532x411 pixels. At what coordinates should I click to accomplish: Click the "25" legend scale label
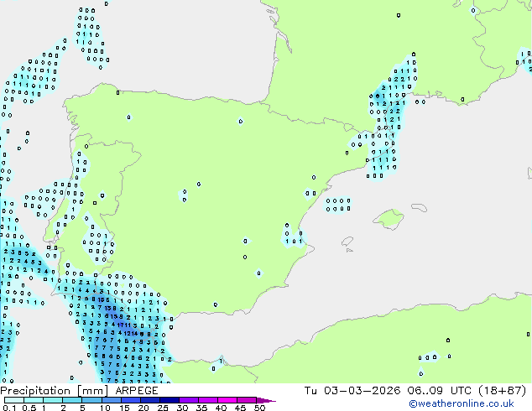163,408
